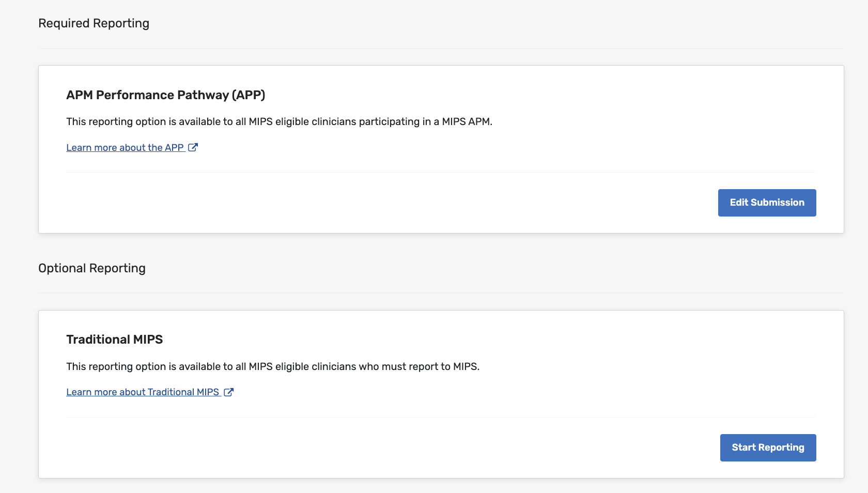Click the Optional Reporting section heading
The image size is (868, 493).
tap(92, 268)
